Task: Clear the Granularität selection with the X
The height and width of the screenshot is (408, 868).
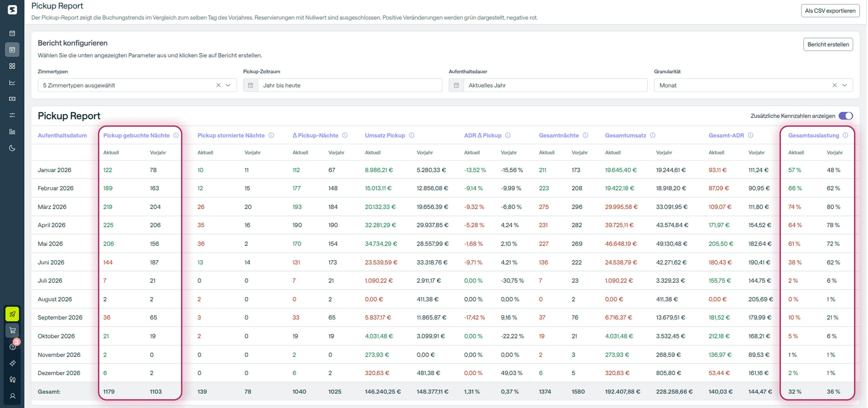Action: [835, 85]
